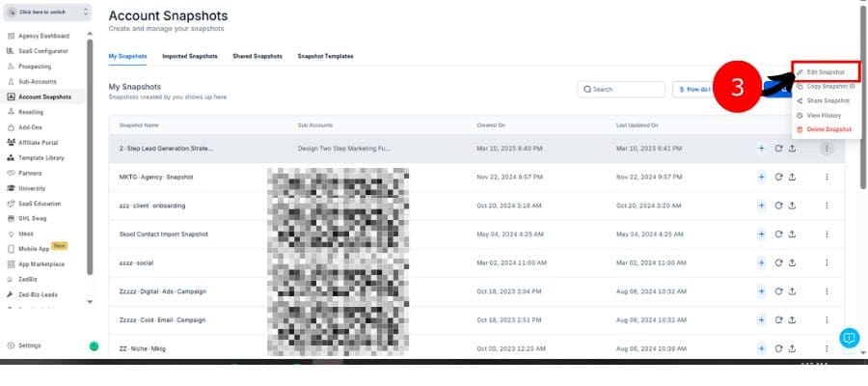Click Last Updated On column header
The width and height of the screenshot is (868, 386).
(637, 125)
